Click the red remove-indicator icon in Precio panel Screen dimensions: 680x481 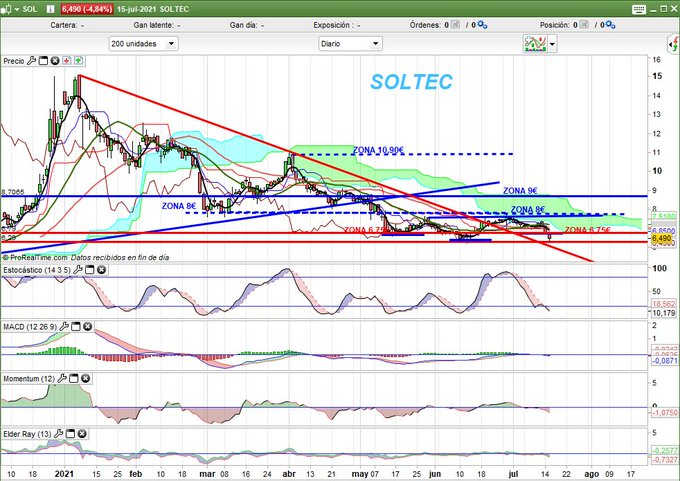coord(67,61)
